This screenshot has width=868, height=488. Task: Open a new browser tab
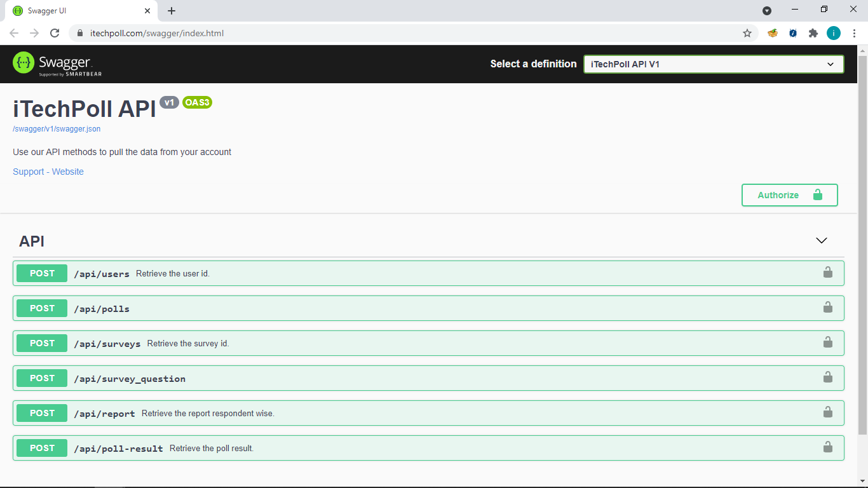point(172,11)
